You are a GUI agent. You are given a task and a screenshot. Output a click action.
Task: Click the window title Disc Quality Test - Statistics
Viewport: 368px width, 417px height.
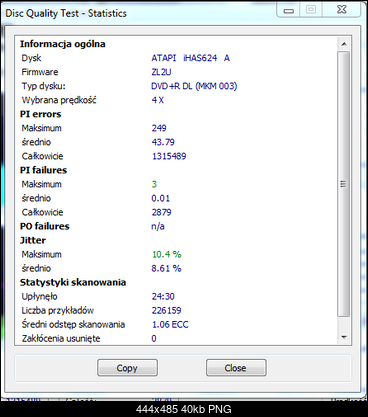point(66,13)
